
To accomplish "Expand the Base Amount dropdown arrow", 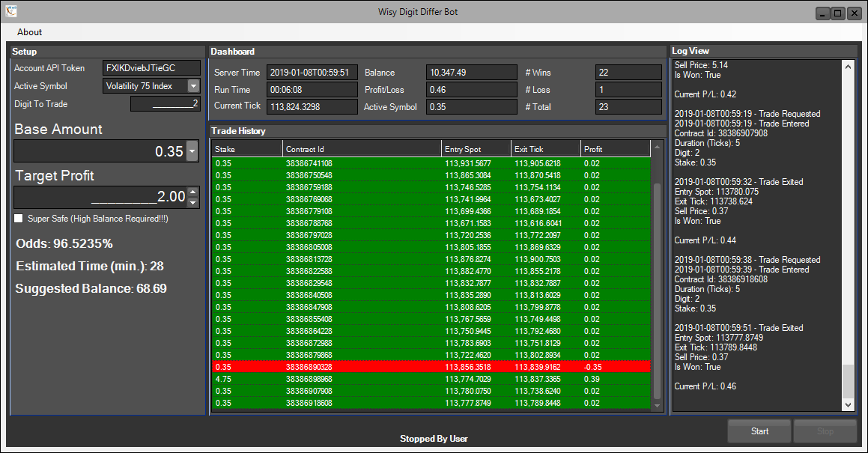I will (x=192, y=151).
